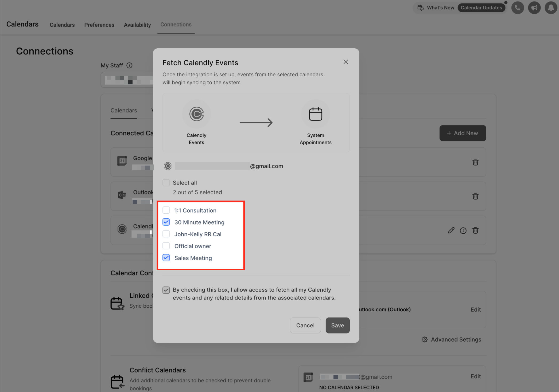Delete the Google calendar connection via trash icon

tap(475, 162)
